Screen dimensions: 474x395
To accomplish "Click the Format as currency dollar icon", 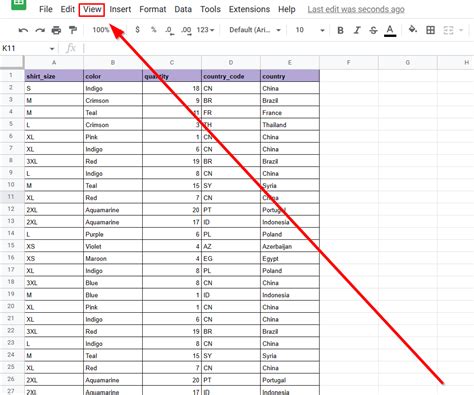I will point(137,30).
